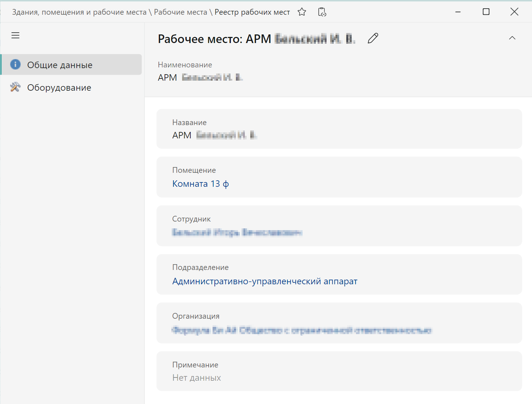Open the organization link under Организация
Viewport: 532px width, 404px height.
pyautogui.click(x=301, y=330)
